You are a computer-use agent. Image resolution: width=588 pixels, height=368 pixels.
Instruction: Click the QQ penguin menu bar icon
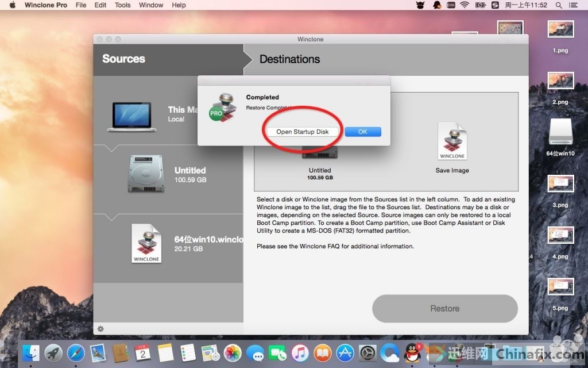(437, 5)
